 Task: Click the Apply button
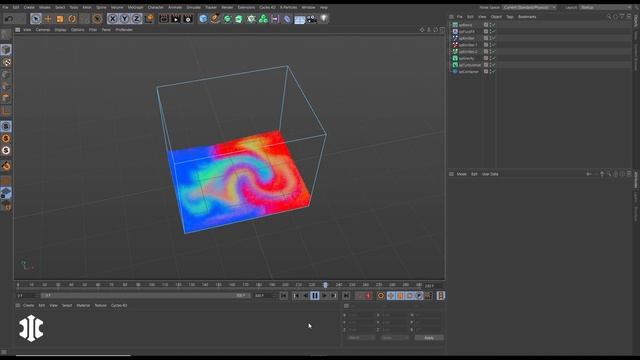[429, 338]
